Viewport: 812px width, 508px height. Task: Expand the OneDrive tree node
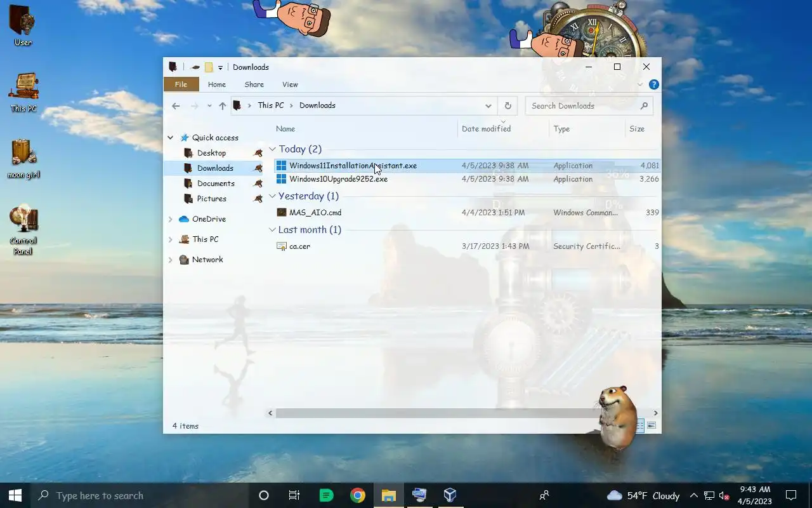170,219
